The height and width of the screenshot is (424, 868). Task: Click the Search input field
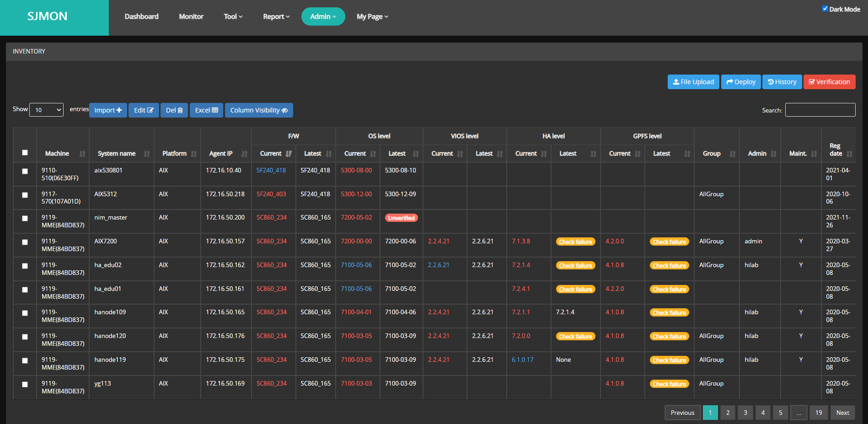[x=820, y=110]
